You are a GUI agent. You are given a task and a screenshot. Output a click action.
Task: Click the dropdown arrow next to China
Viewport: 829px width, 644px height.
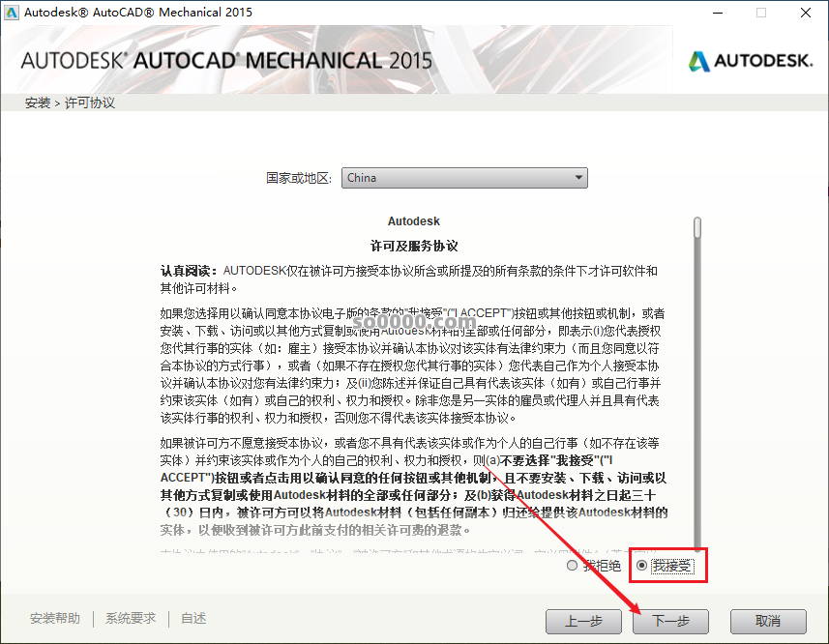(578, 178)
